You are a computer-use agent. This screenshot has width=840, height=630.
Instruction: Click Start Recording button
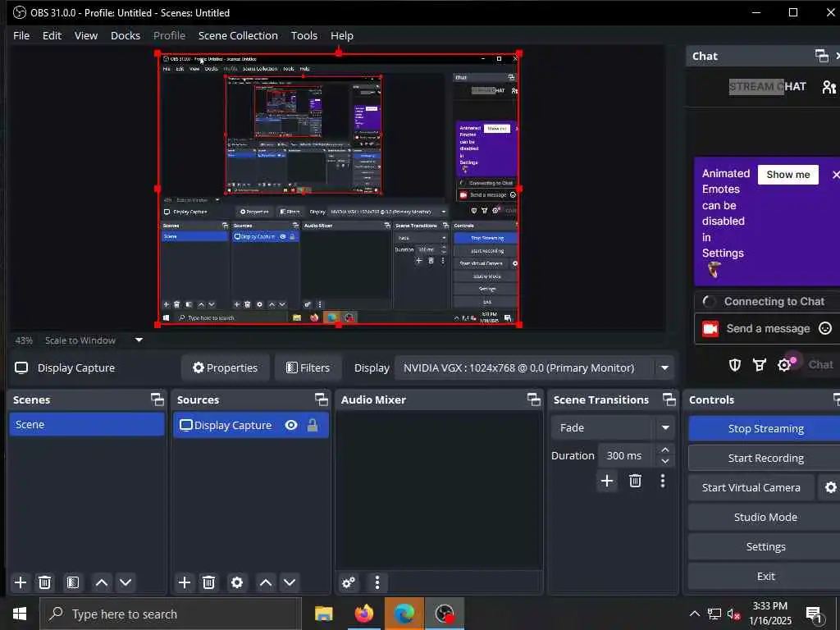765,458
